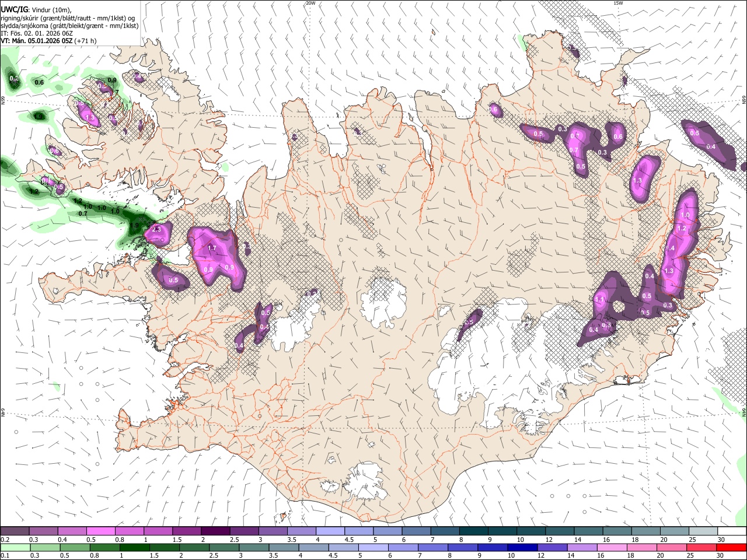Select the darkest green swatch labeled 1
747x560 pixels.
[x=135, y=547]
